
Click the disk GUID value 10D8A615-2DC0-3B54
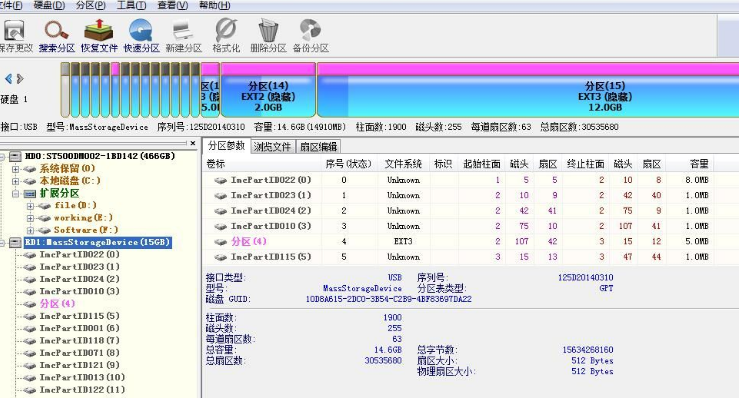click(x=389, y=299)
